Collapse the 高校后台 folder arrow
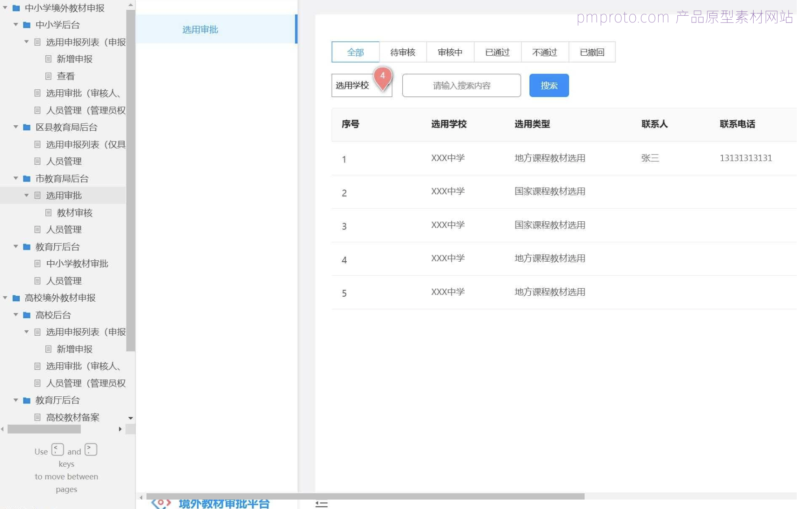This screenshot has height=509, width=812. 16,315
